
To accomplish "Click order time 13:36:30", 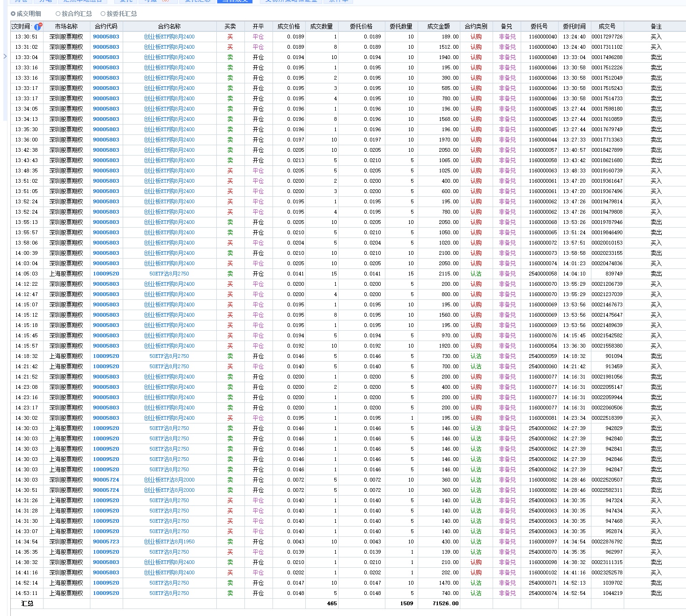I will pyautogui.click(x=574, y=346).
